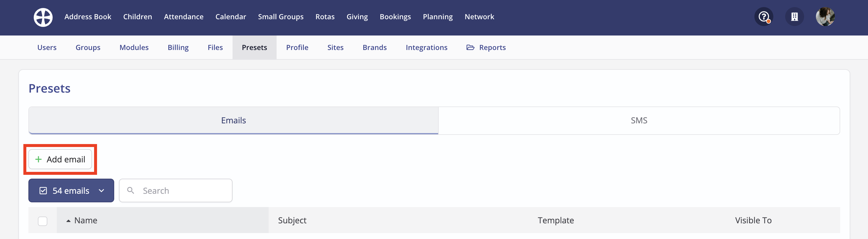Click into the Search field
The height and width of the screenshot is (239, 868).
point(175,190)
